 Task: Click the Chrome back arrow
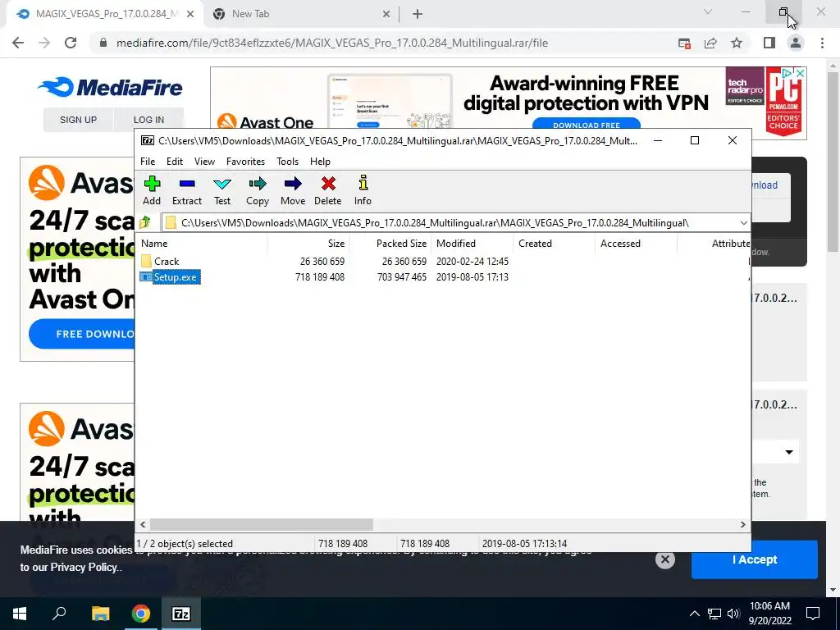18,43
